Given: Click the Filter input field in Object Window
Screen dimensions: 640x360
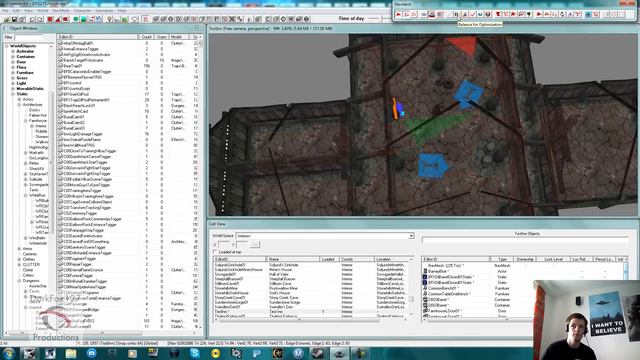Looking at the screenshot, I should point(29,37).
